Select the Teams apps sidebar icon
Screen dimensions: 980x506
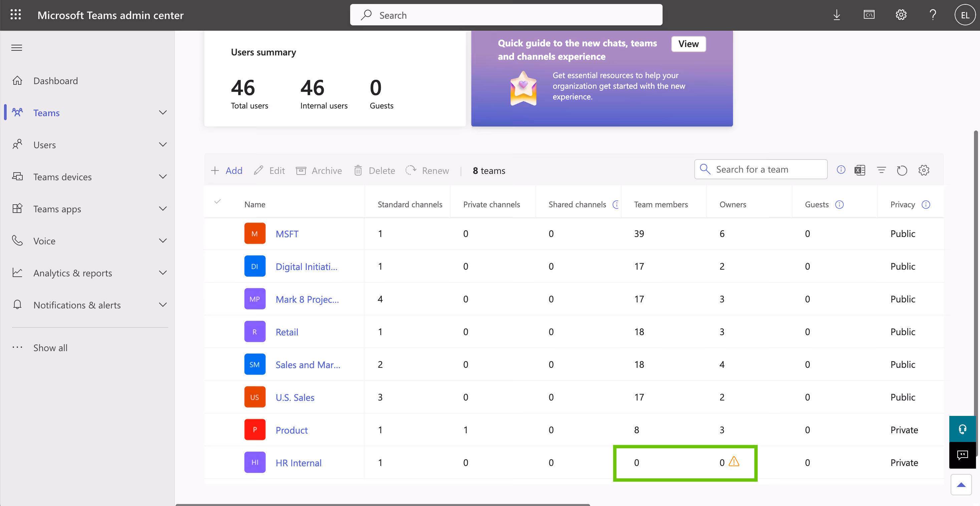click(17, 209)
